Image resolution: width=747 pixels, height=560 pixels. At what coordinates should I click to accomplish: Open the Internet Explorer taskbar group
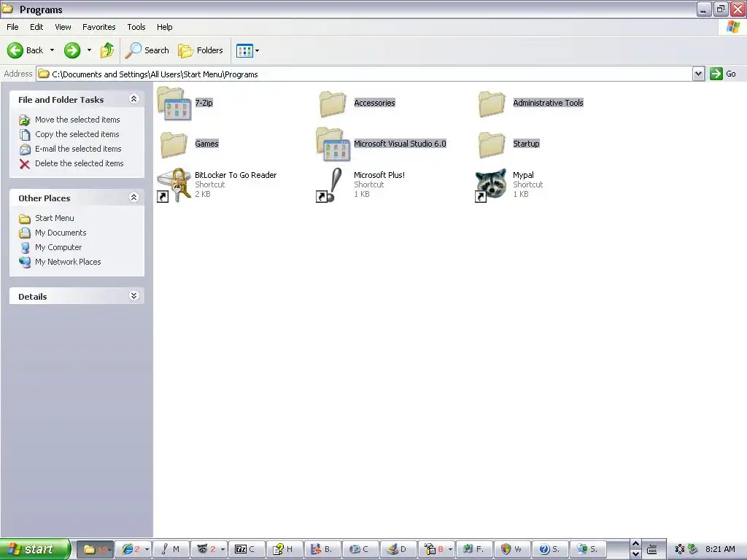[x=130, y=550]
